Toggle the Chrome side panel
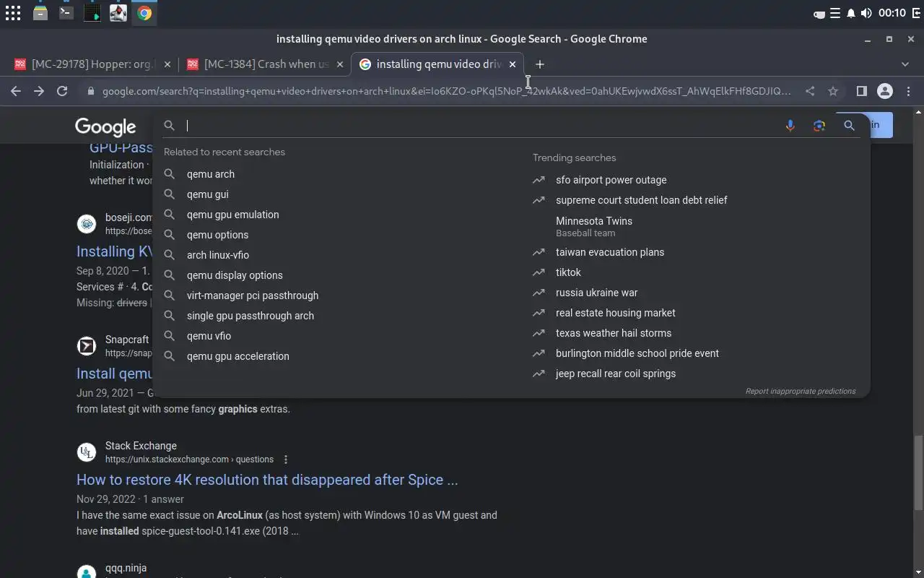 [861, 91]
